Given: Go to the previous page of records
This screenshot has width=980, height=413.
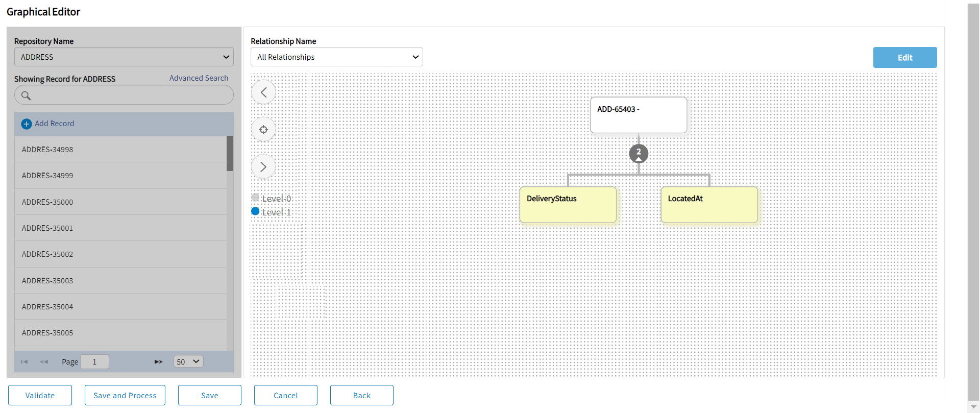Looking at the screenshot, I should point(44,362).
